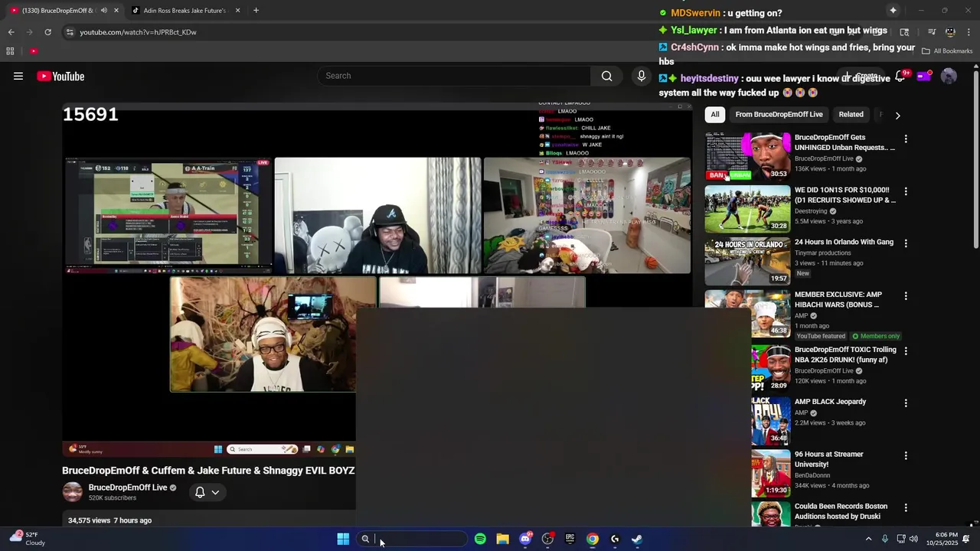Open the YouTube account avatar menu
The width and height of the screenshot is (980, 551).
pos(949,76)
